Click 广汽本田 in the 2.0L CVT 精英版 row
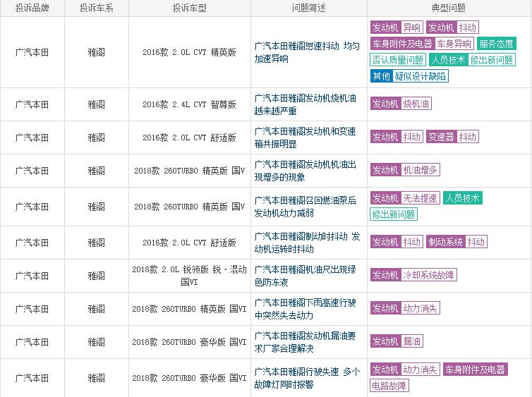This screenshot has height=397, width=532. [32, 52]
